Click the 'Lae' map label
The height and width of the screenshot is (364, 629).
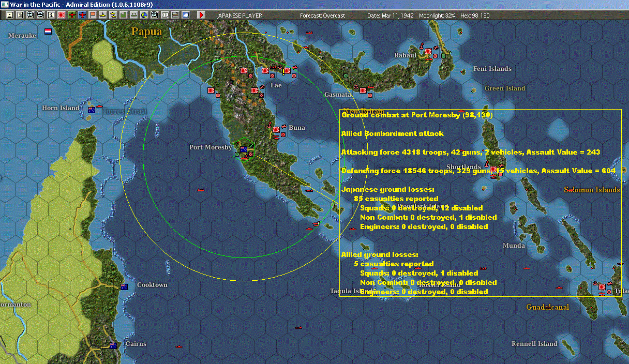tap(276, 85)
